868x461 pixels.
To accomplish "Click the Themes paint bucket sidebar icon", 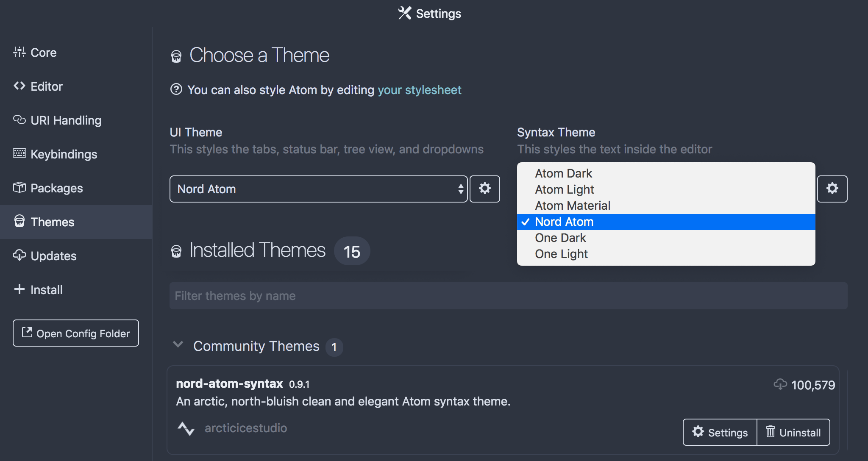I will [x=19, y=221].
